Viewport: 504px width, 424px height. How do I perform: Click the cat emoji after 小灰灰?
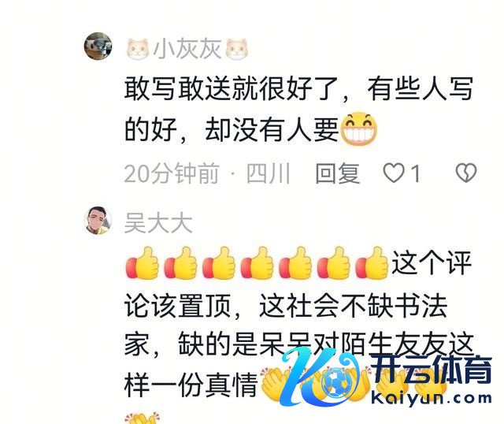point(237,49)
